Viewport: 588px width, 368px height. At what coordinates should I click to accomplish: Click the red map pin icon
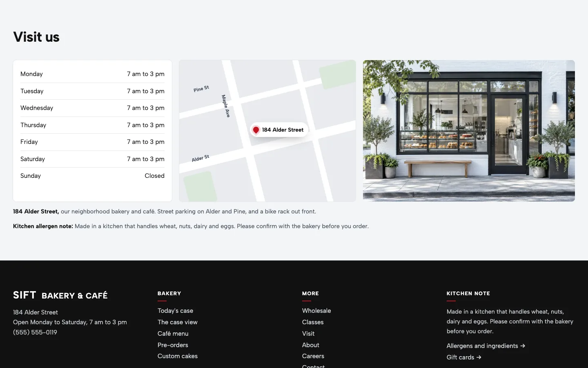click(x=256, y=130)
